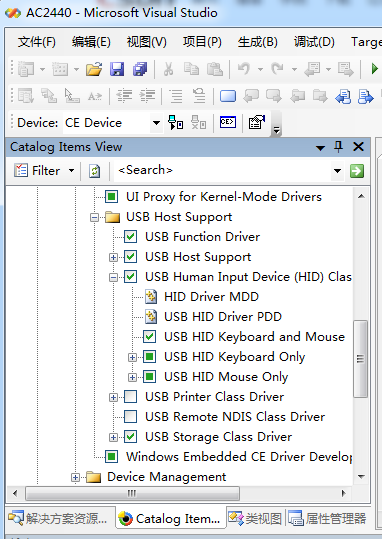
Task: Switch to the 类视图 tab
Action: pos(255,518)
